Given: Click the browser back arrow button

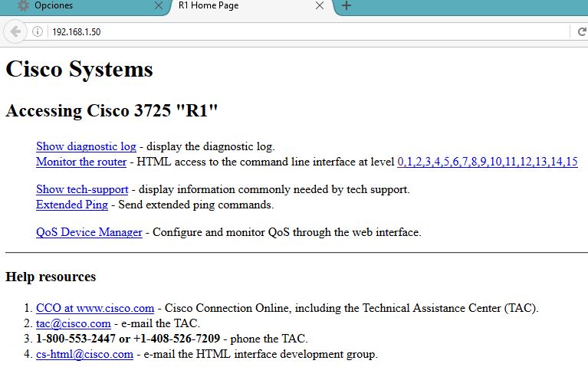Looking at the screenshot, I should [15, 32].
